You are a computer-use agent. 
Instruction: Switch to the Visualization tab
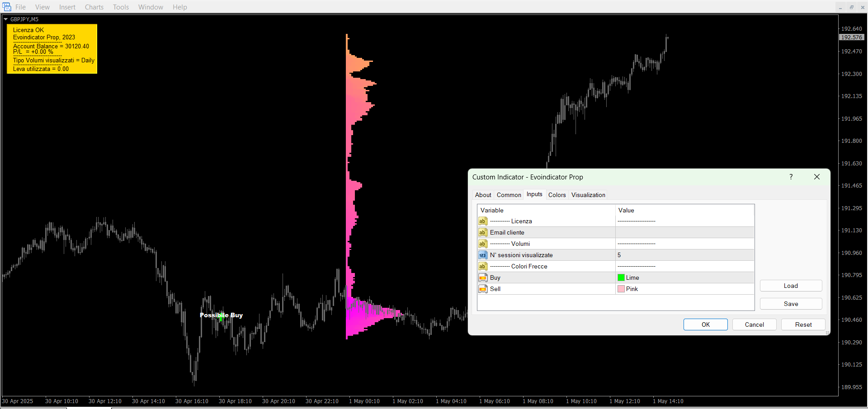point(588,195)
